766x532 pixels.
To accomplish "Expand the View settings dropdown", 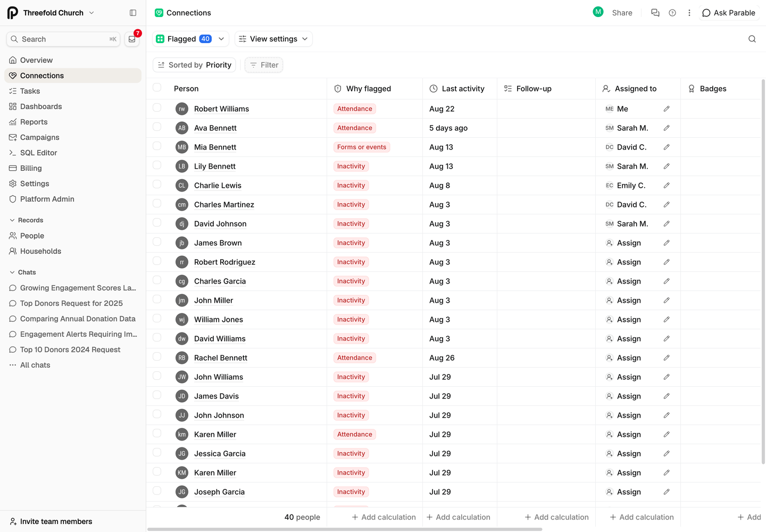I will 273,39.
